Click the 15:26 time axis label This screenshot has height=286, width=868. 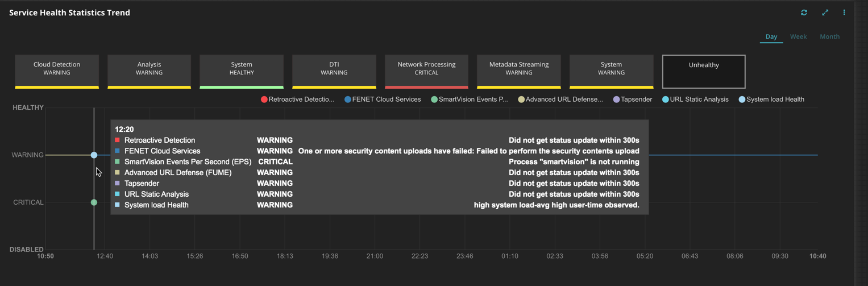point(195,256)
